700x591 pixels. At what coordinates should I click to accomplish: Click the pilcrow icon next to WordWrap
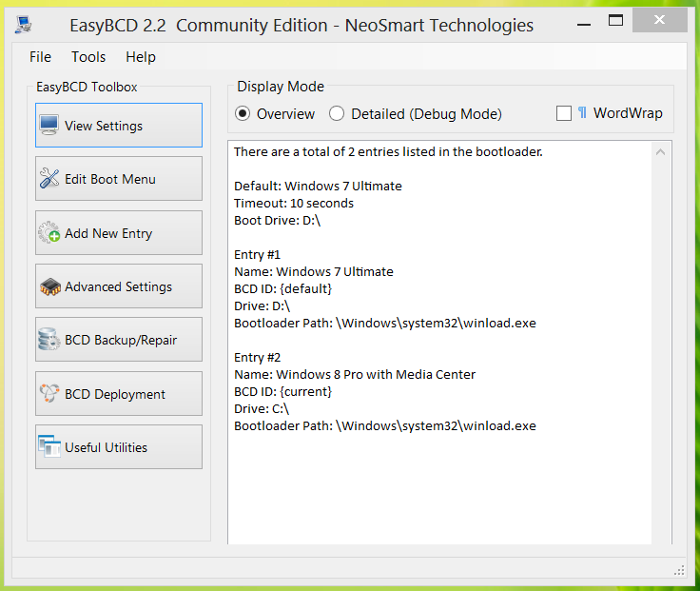pyautogui.click(x=582, y=113)
